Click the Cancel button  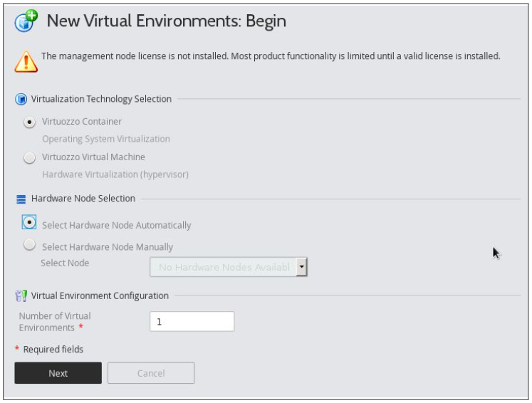coord(151,373)
